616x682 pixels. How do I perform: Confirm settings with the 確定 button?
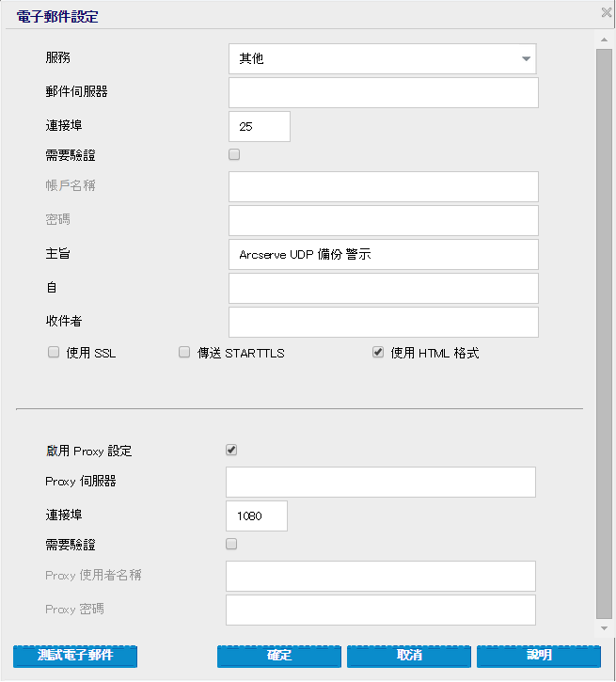coord(278,655)
